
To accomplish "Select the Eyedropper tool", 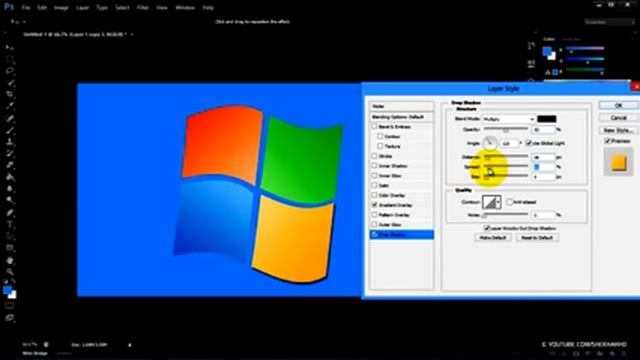I will (x=9, y=106).
